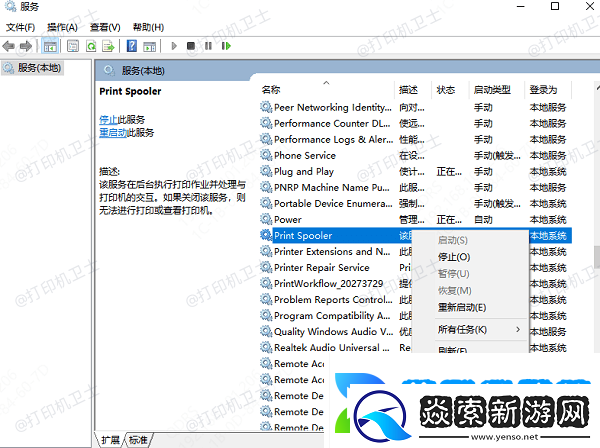The width and height of the screenshot is (600, 448).
Task: Select the Performance Counter DLL service row
Action: pyautogui.click(x=416, y=123)
